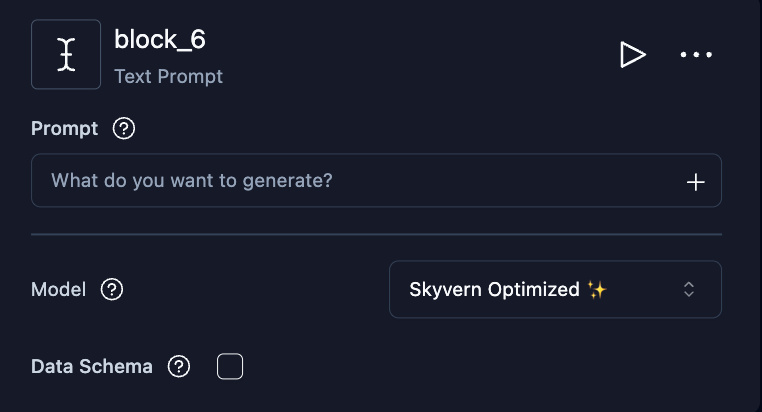Open the Data Schema help icon

pos(179,367)
